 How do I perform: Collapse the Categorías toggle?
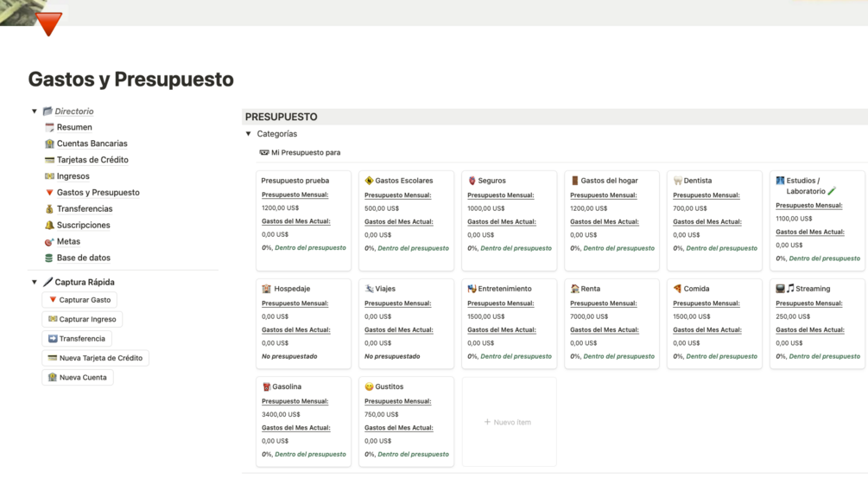249,134
